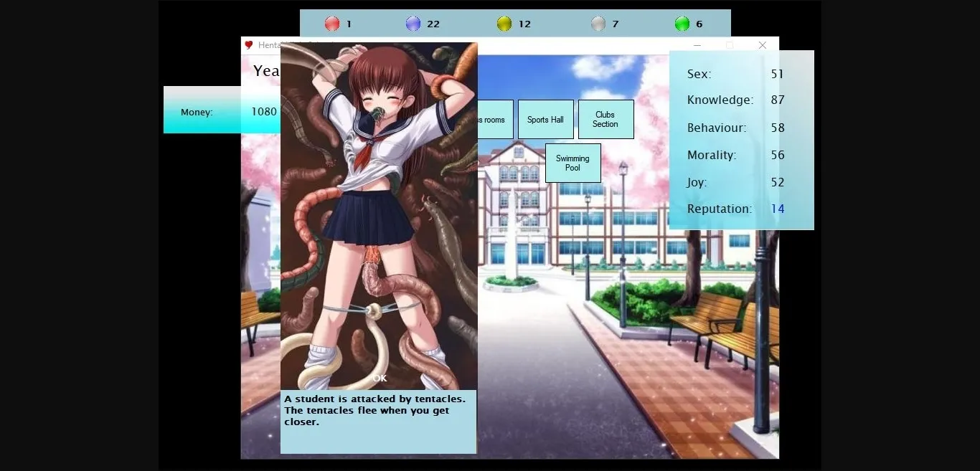Open the Clubs Section

pos(606,119)
